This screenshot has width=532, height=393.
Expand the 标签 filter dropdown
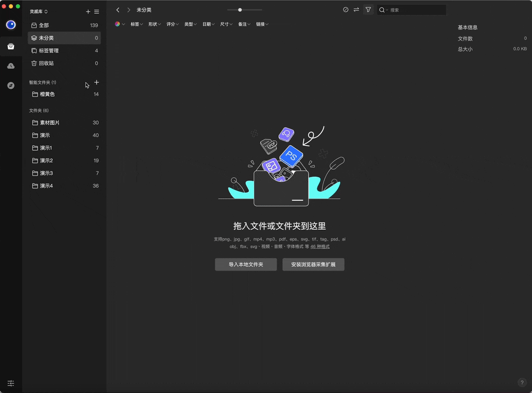pyautogui.click(x=136, y=24)
